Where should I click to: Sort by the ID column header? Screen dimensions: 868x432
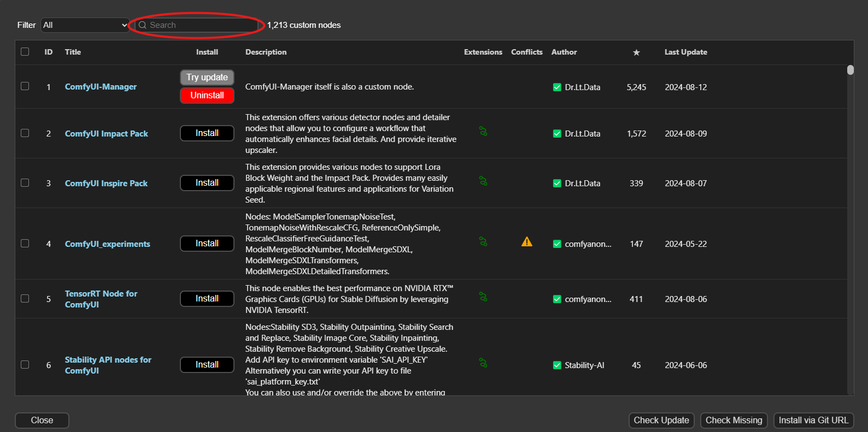coord(49,52)
